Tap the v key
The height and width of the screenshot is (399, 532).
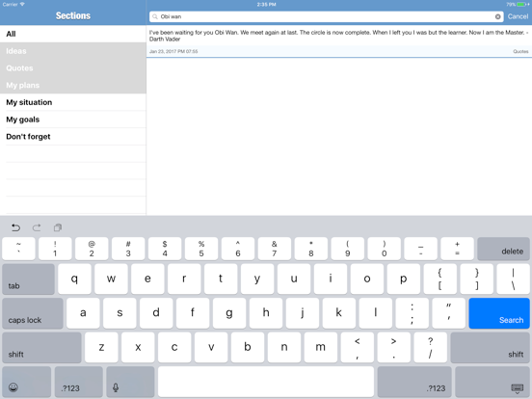point(211,348)
